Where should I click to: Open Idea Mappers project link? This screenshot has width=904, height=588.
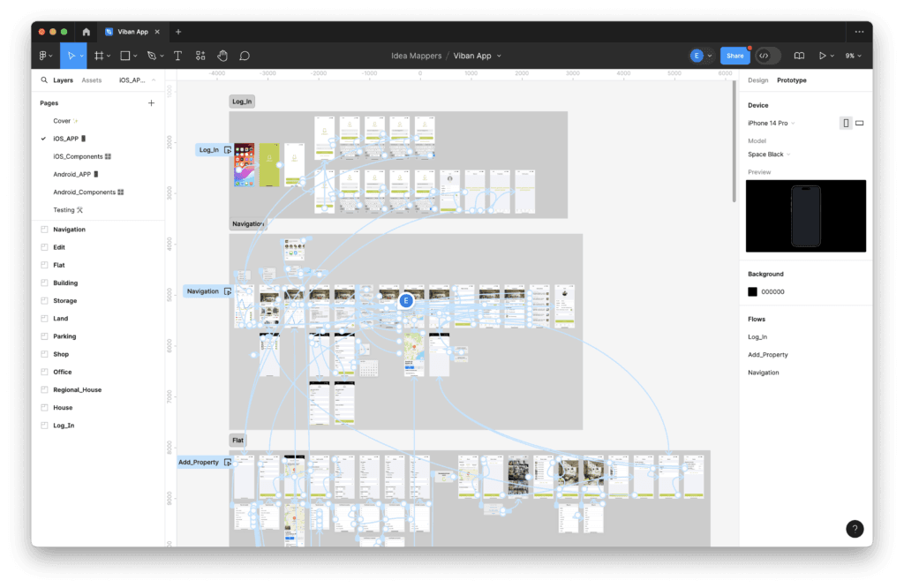(417, 56)
